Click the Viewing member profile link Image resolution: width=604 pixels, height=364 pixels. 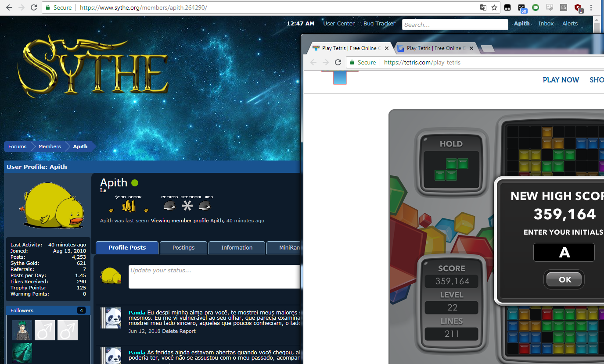[180, 221]
